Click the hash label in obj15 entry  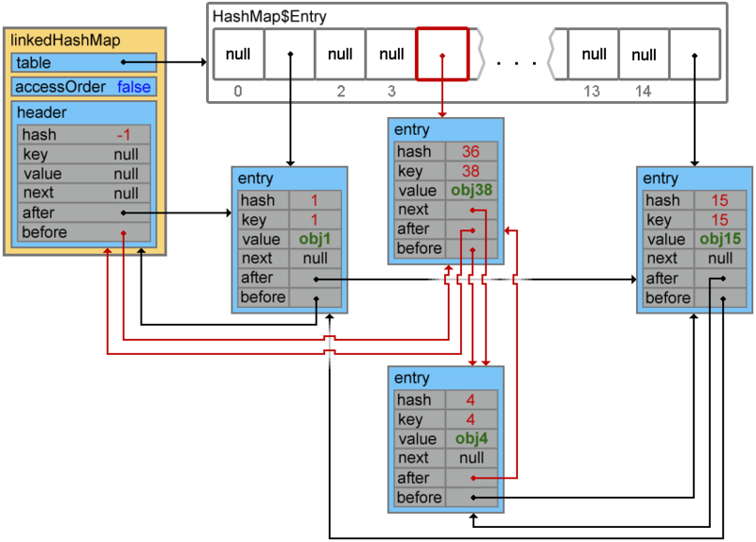[x=662, y=200]
